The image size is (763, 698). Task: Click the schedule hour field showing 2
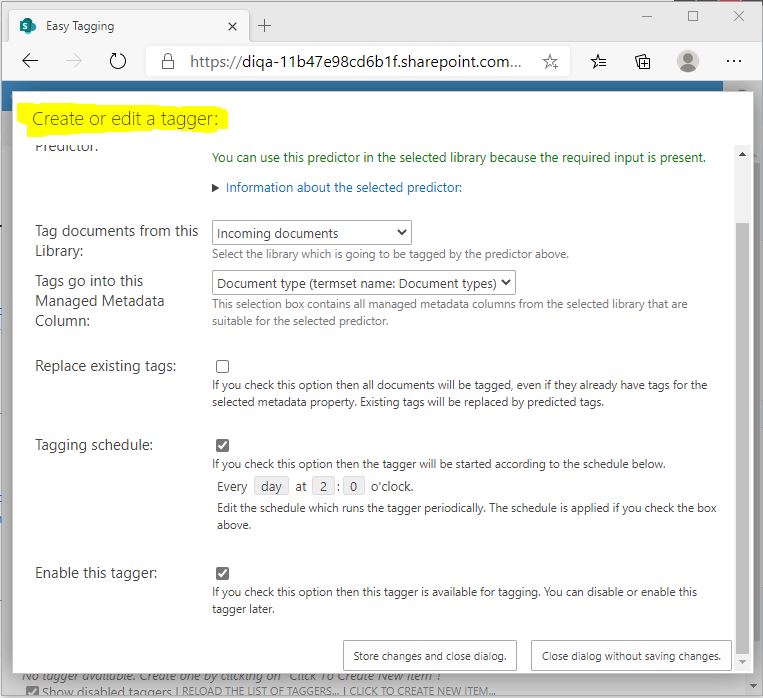[324, 486]
